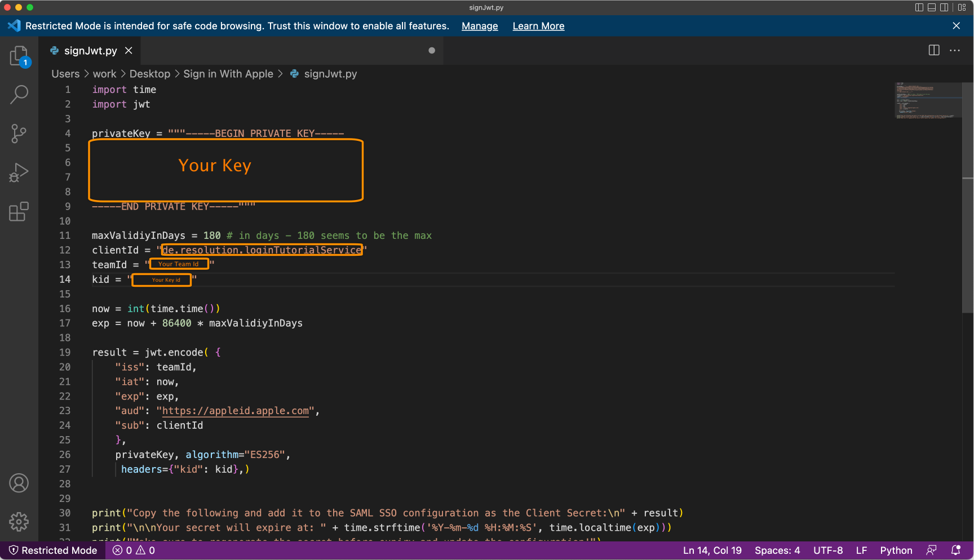Click signJwt.py in the breadcrumb
Screen dimensions: 974x560
coord(330,74)
